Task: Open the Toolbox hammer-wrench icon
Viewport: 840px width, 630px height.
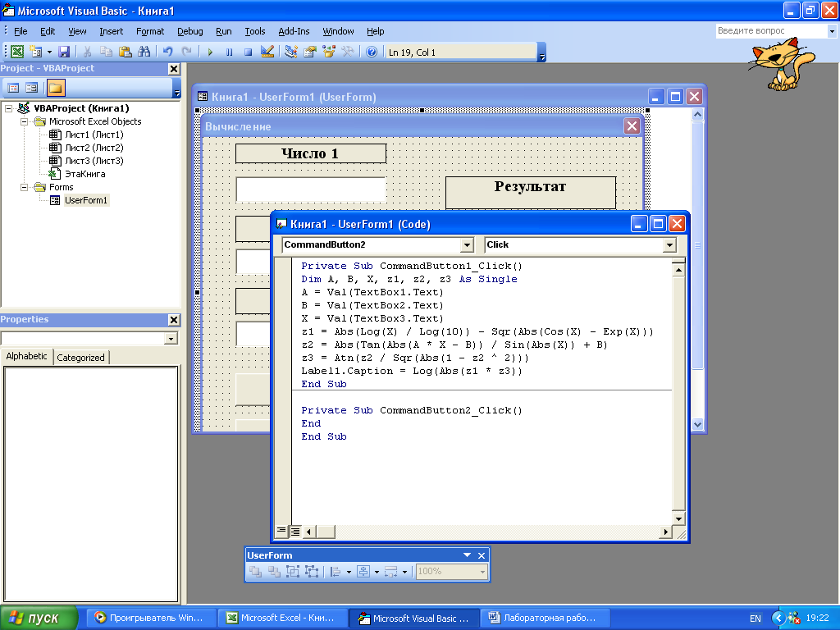Action: click(x=348, y=52)
